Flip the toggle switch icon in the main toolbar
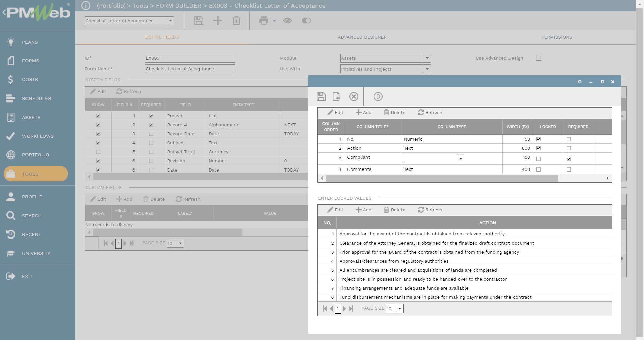This screenshot has width=644, height=340. [x=306, y=21]
